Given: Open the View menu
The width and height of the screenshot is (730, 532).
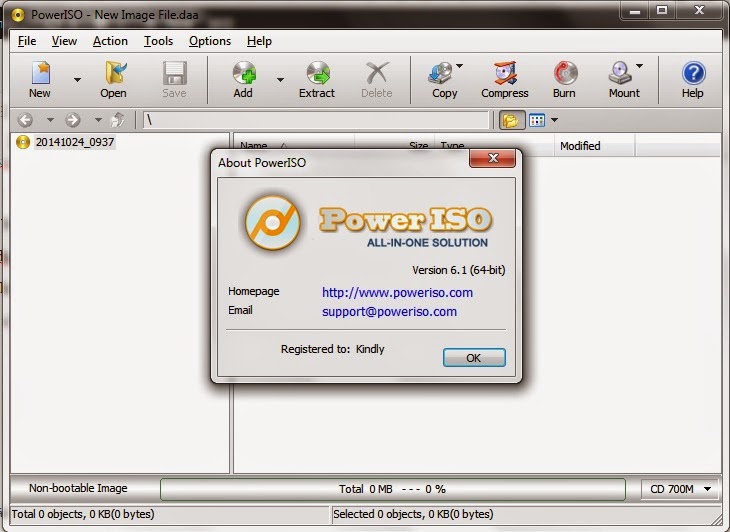Looking at the screenshot, I should (64, 41).
